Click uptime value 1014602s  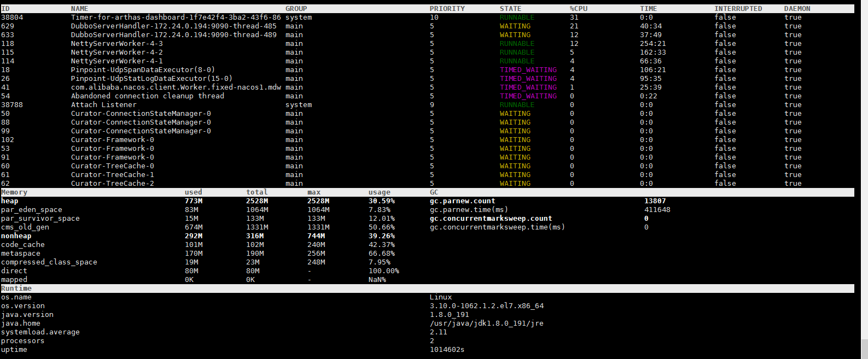click(447, 350)
